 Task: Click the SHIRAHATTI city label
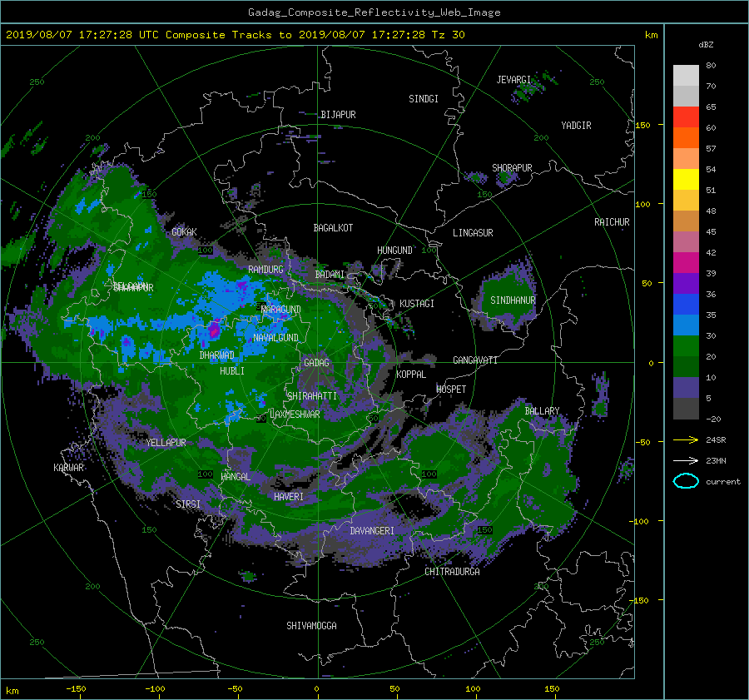pyautogui.click(x=312, y=396)
